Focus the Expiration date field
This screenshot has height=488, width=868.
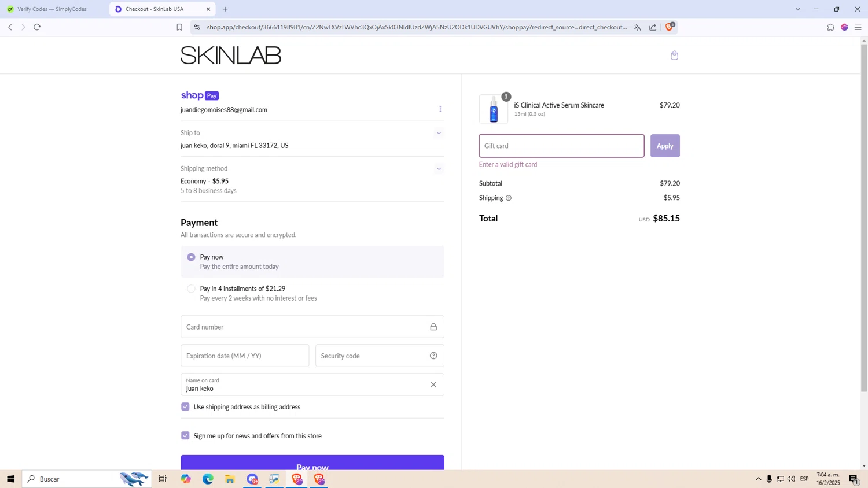(245, 356)
